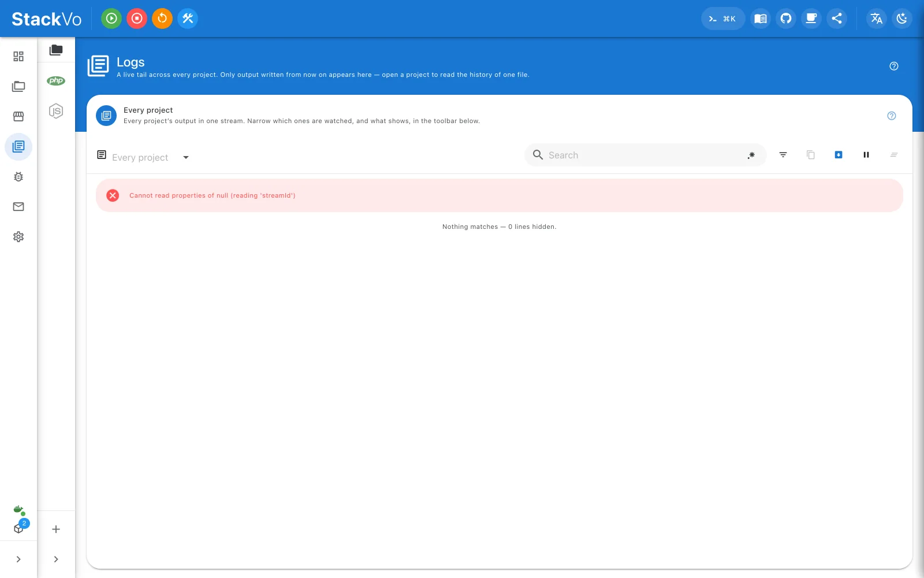924x578 pixels.
Task: Toggle regex mode in search field
Action: (751, 155)
